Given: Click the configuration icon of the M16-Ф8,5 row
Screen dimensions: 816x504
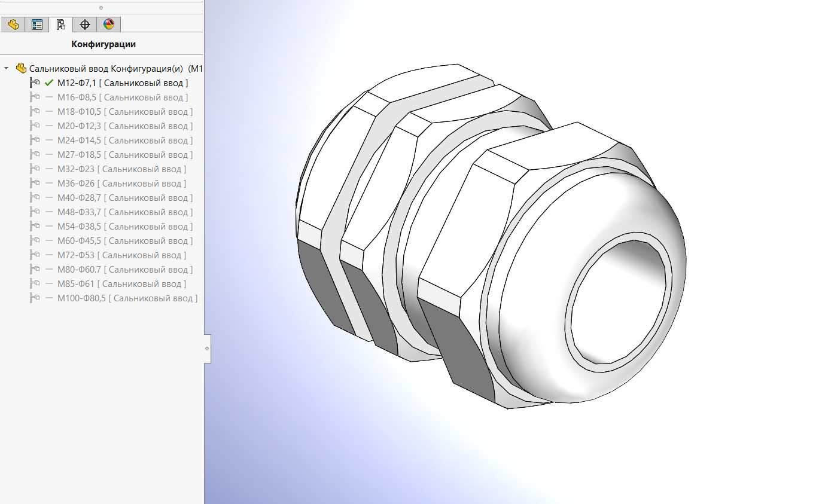Looking at the screenshot, I should click(35, 97).
